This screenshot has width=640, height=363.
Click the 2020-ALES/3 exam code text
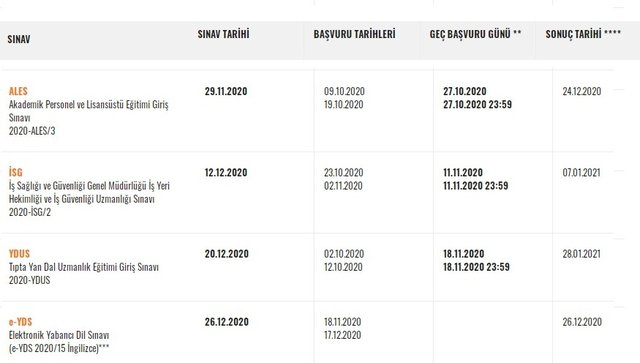tap(32, 131)
